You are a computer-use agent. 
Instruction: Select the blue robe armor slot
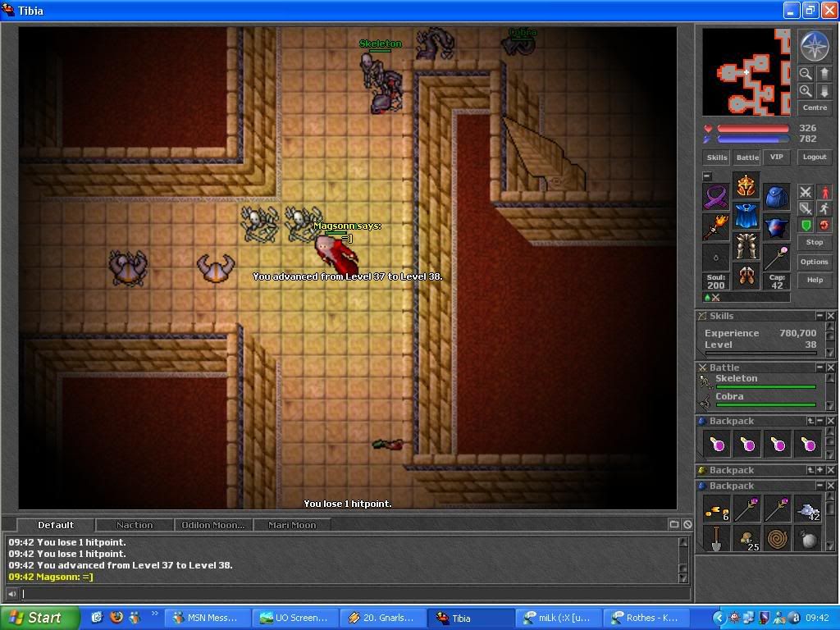(746, 216)
